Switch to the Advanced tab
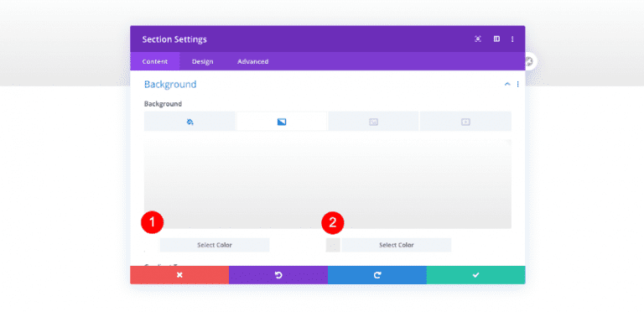 (x=253, y=61)
